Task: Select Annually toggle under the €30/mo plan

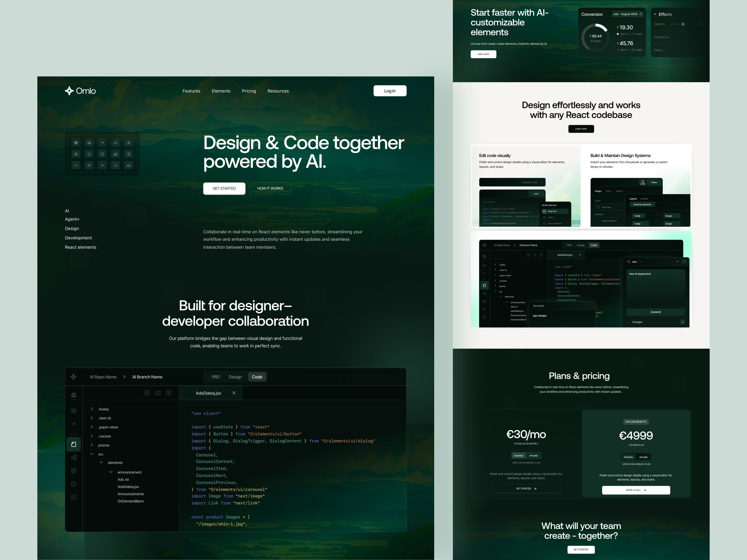Action: coord(534,456)
